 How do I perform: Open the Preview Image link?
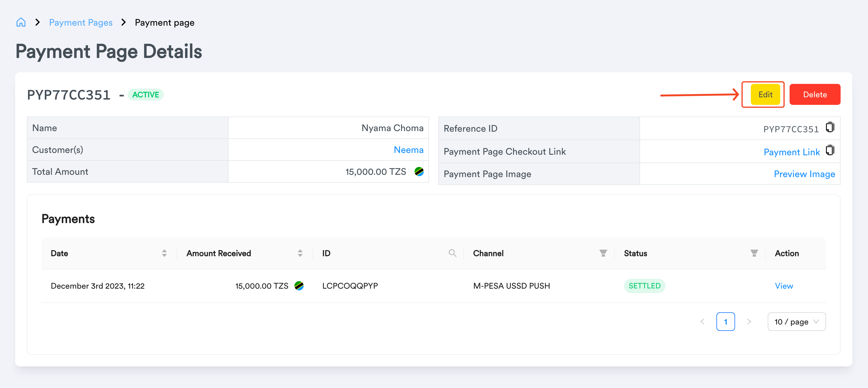pyautogui.click(x=804, y=174)
